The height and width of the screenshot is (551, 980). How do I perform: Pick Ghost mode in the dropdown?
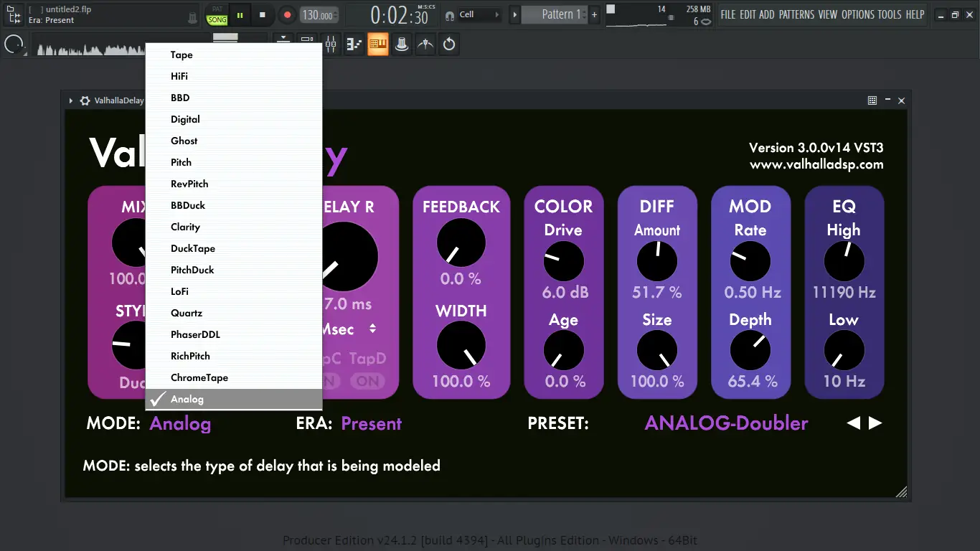234,141
